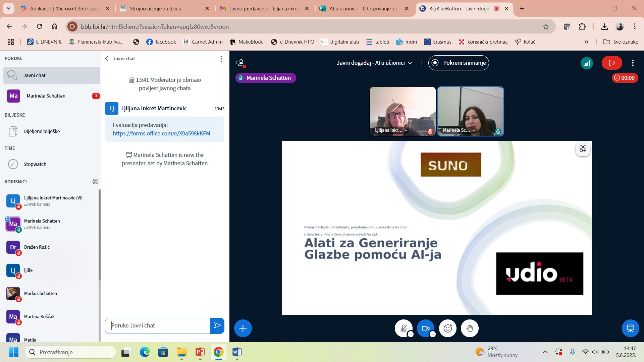Image resolution: width=644 pixels, height=362 pixels.
Task: Open BigBlueButton options three-dot menu
Action: (x=633, y=63)
